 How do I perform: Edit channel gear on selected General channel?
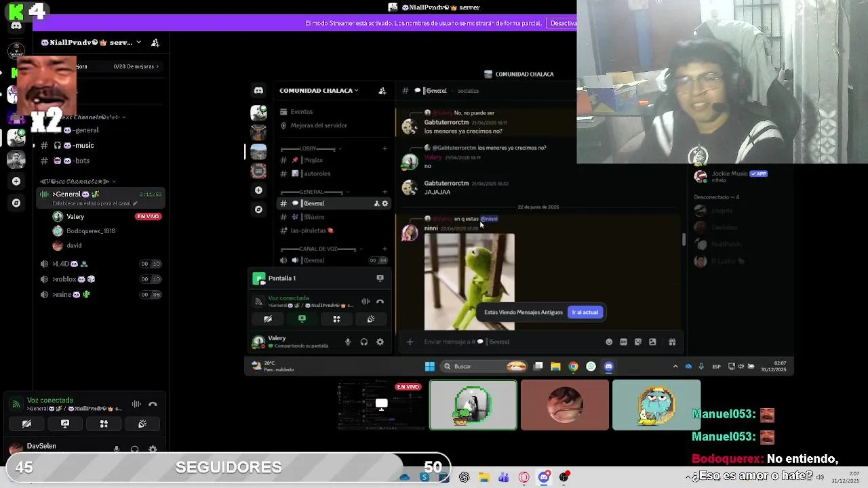click(x=385, y=203)
